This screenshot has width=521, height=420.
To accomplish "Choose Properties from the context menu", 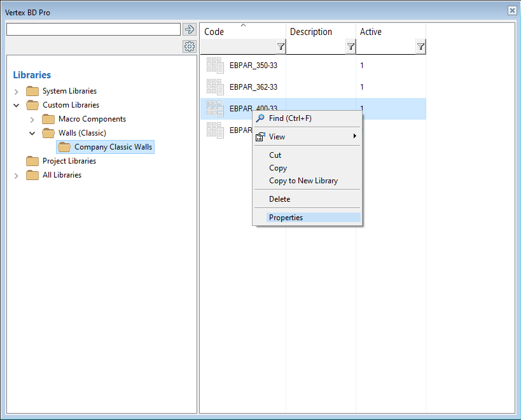I will [x=286, y=218].
